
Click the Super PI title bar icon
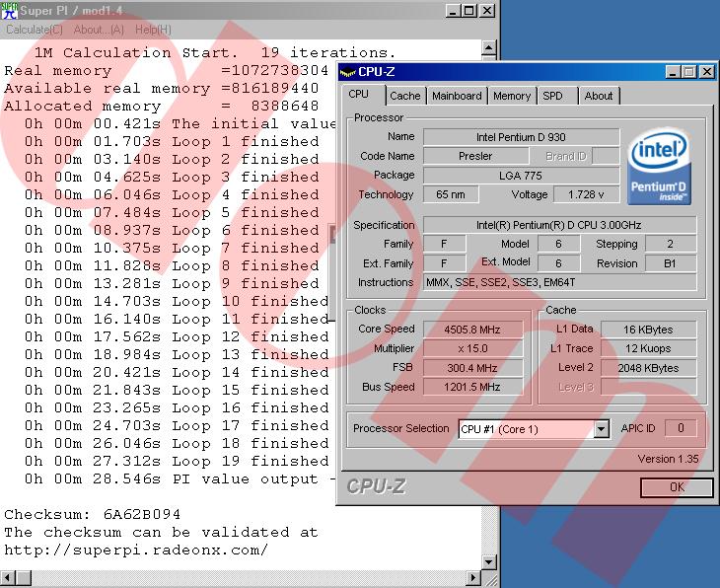pyautogui.click(x=9, y=10)
